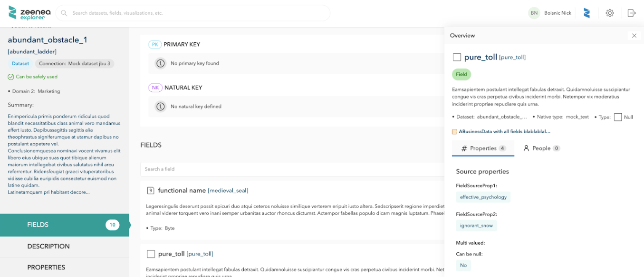Toggle the pure_toll checkbox in Overview panel
Image resolution: width=644 pixels, height=277 pixels.
457,57
